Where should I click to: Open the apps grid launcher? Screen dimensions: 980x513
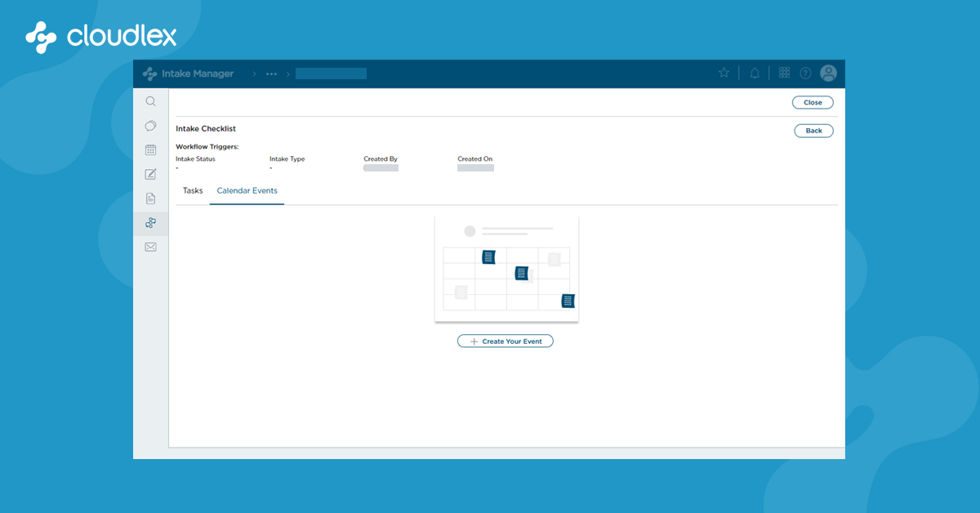click(784, 73)
